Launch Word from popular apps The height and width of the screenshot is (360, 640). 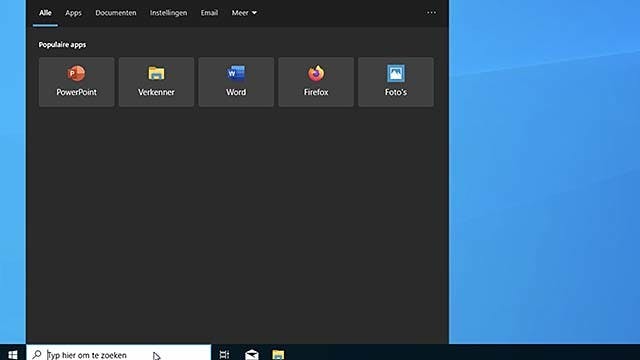(x=236, y=82)
